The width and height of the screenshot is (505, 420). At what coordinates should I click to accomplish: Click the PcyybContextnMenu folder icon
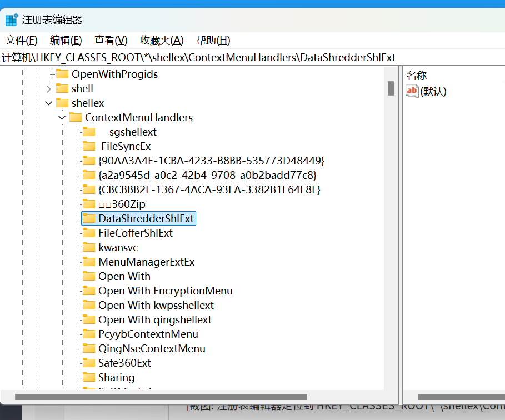point(89,334)
